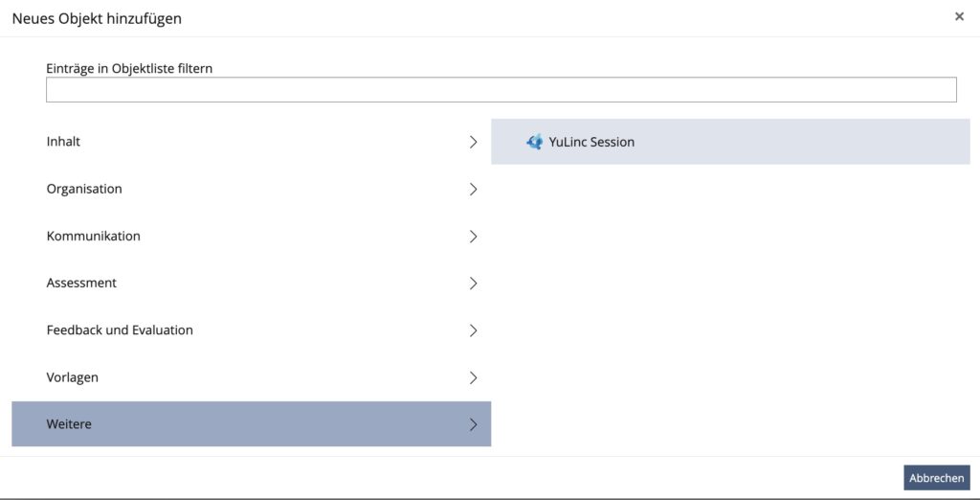Open Feedback und Evaluation category
The height and width of the screenshot is (500, 980).
click(x=120, y=330)
